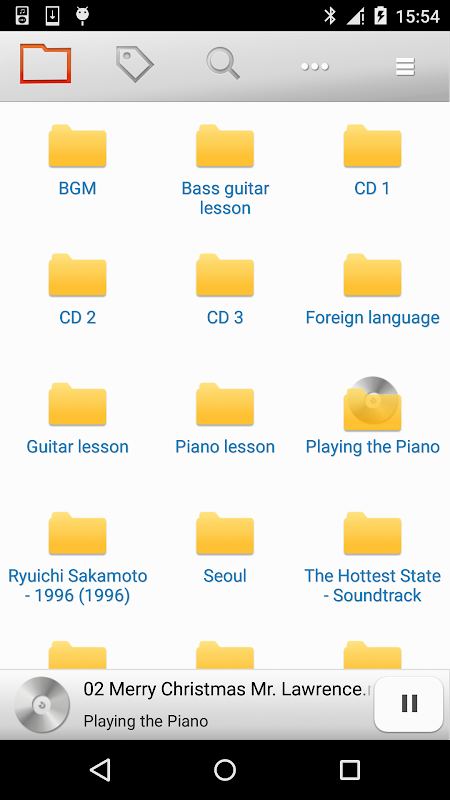Viewport: 450px width, 800px height.
Task: Open the CD 1 folder
Action: [x=372, y=160]
